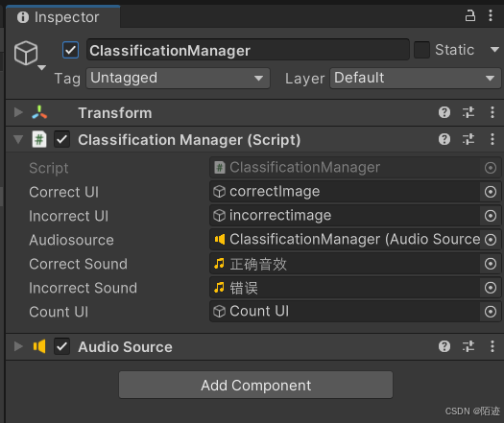504x423 pixels.
Task: Open the Layer dropdown showing Default
Action: coord(416,78)
